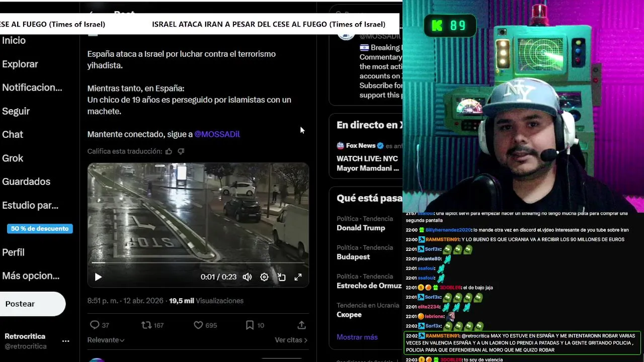This screenshot has width=644, height=362.
Task: Open Retrocritica account menu dots
Action: 65,341
